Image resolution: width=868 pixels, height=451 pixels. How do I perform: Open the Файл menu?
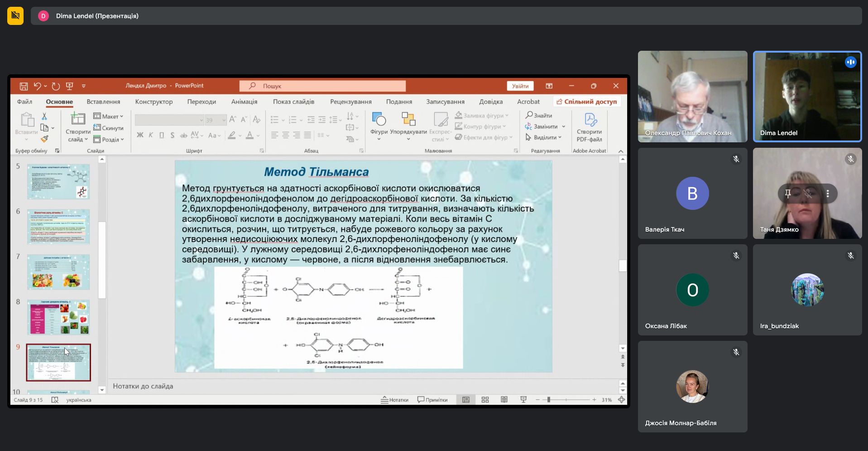pyautogui.click(x=24, y=102)
